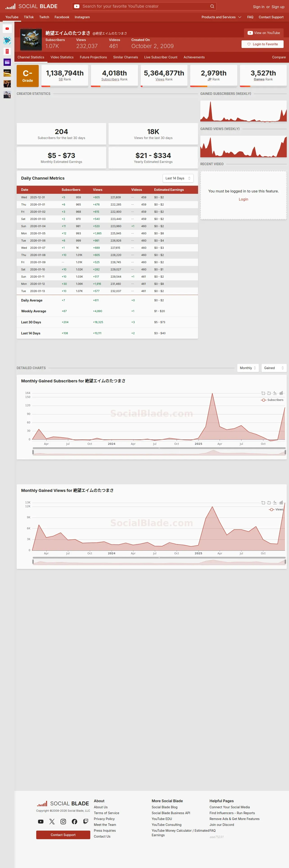Open the MrBeast channel sidebar thumbnail
The width and height of the screenshot is (289, 868).
point(7,41)
